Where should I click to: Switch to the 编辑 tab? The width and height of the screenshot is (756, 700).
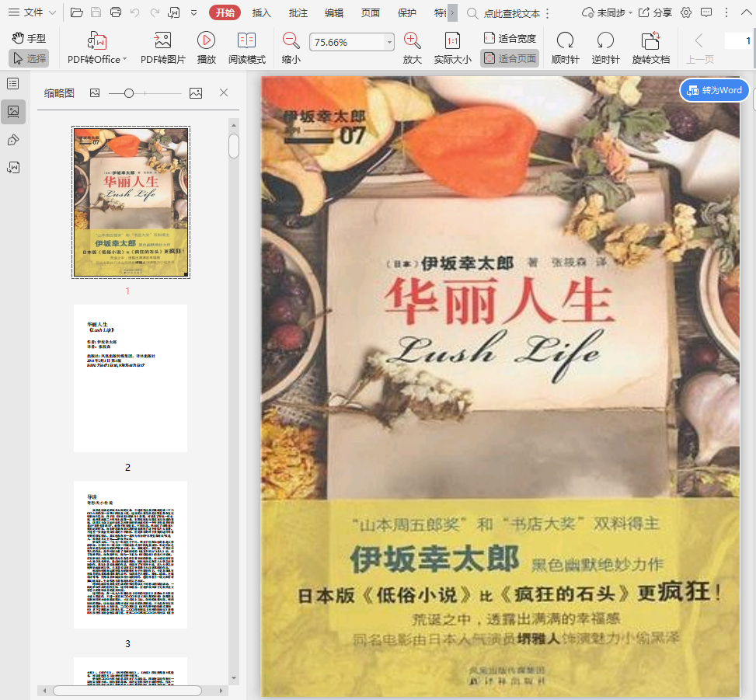(x=334, y=13)
